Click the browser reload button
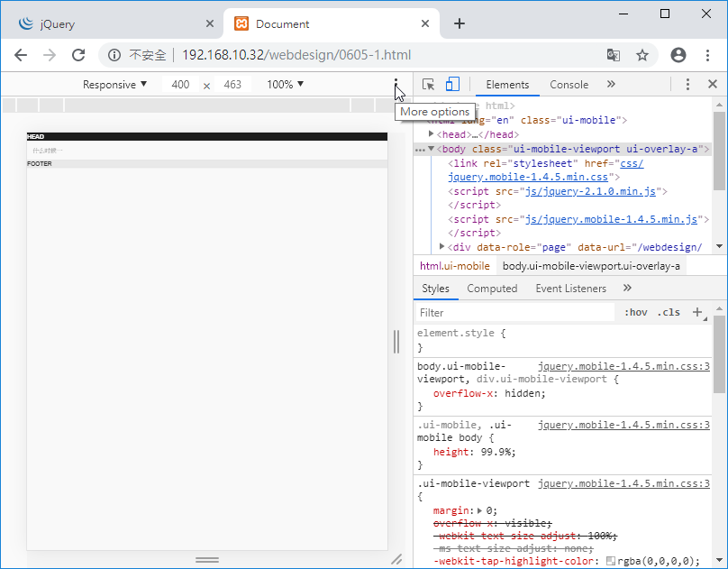The width and height of the screenshot is (728, 569). tap(78, 55)
